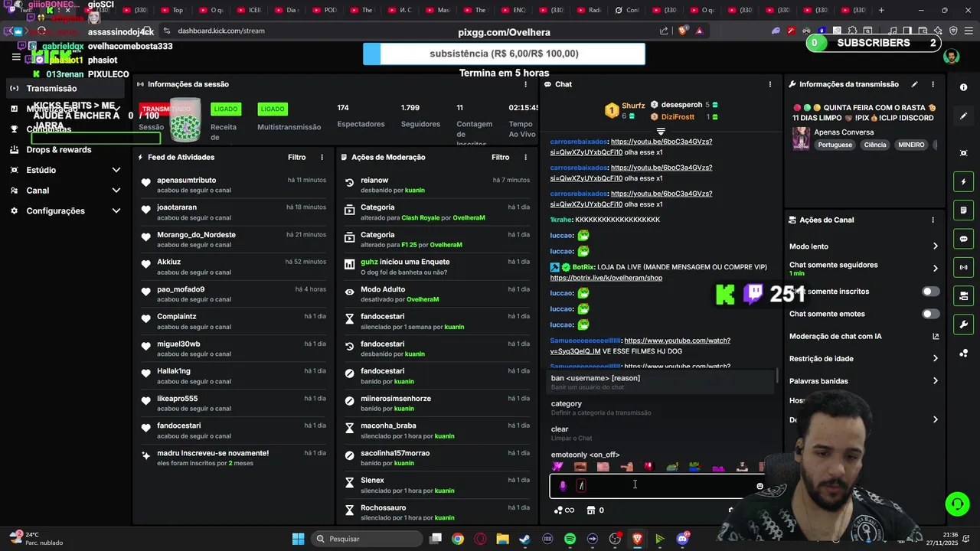The image size is (980, 551).
Task: Open the Feed de Atividades Filtro dropdown
Action: tap(297, 157)
